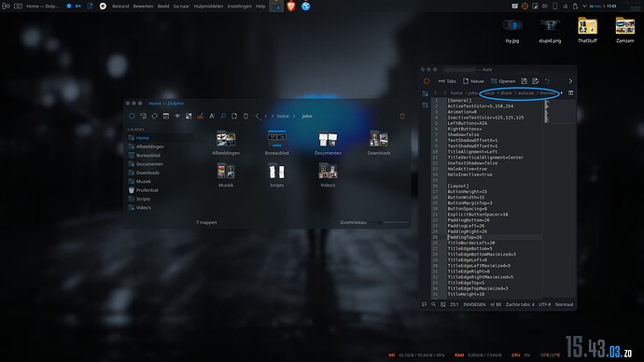Image resolution: width=644 pixels, height=362 pixels.
Task: Click the orange circular tray icon
Action: [525, 7]
